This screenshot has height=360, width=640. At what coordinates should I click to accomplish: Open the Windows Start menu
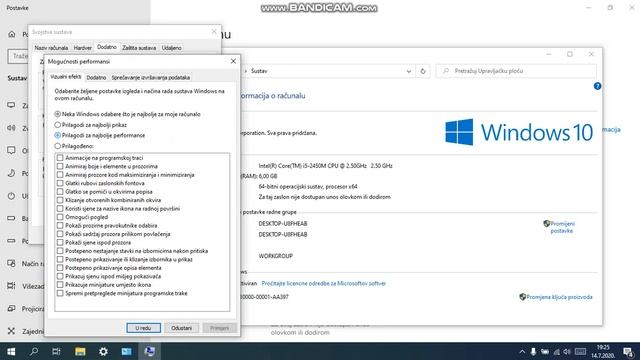pos(11,351)
